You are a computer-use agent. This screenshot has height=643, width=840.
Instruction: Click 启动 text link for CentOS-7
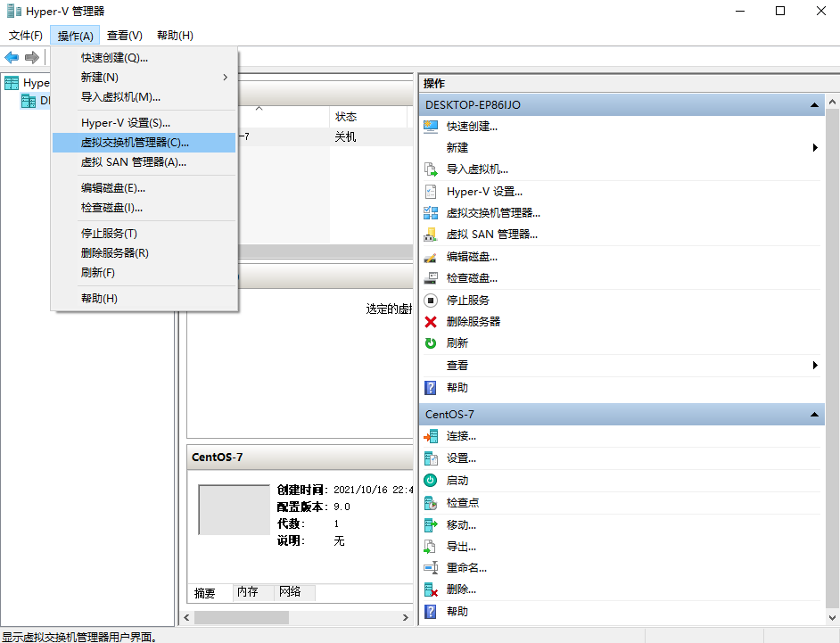457,481
